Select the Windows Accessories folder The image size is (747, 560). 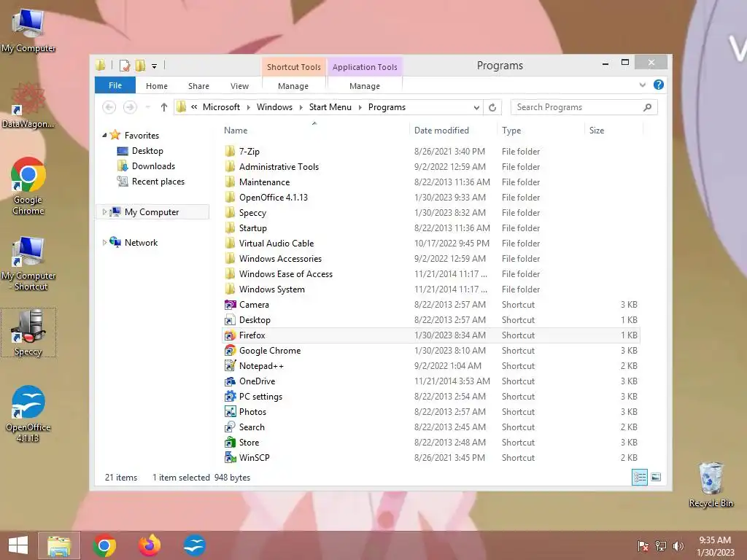coord(280,259)
